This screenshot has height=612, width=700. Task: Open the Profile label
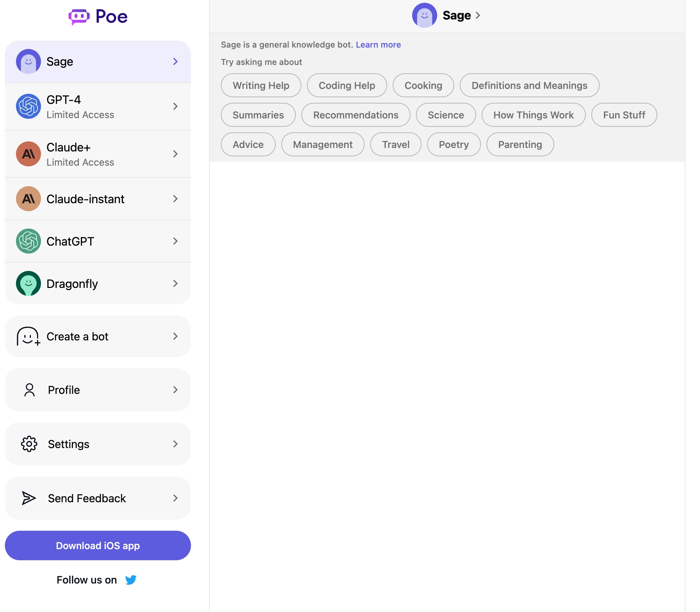point(64,390)
